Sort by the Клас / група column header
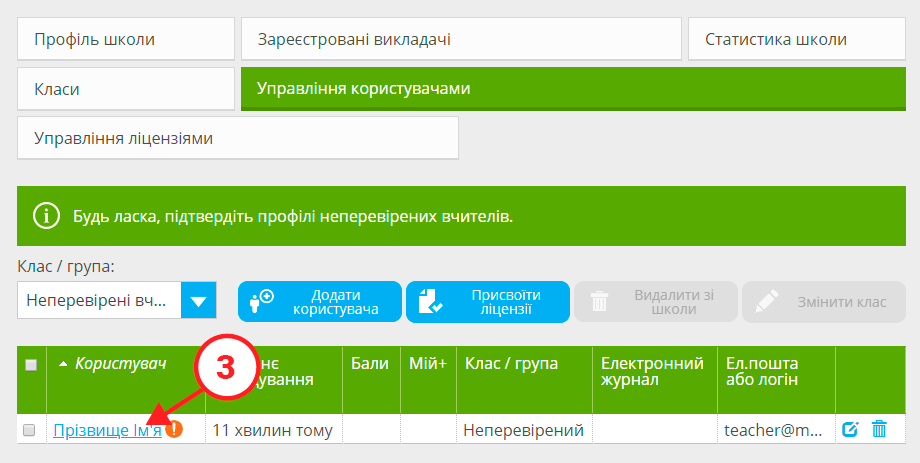Screen dimensions: 920x463 511,364
